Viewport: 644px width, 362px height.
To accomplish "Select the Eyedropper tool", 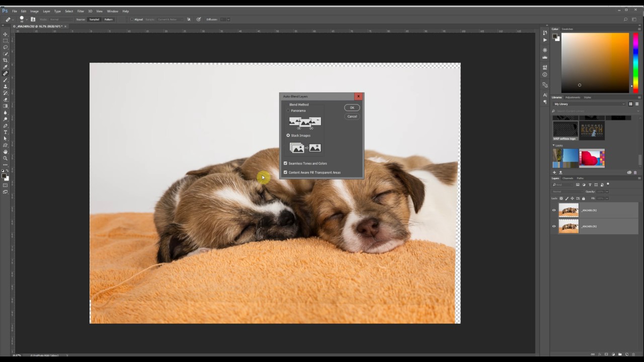I will tap(6, 66).
